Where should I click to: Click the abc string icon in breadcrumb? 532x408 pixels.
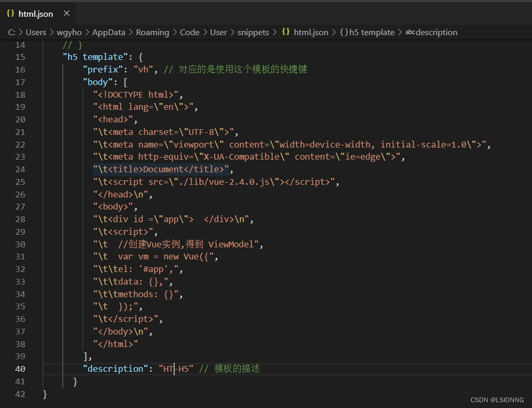coord(410,32)
